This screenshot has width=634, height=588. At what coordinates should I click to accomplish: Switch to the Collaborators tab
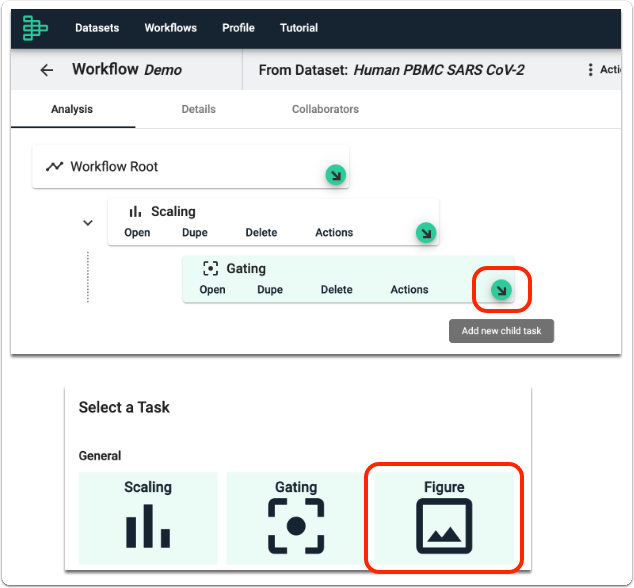point(325,109)
